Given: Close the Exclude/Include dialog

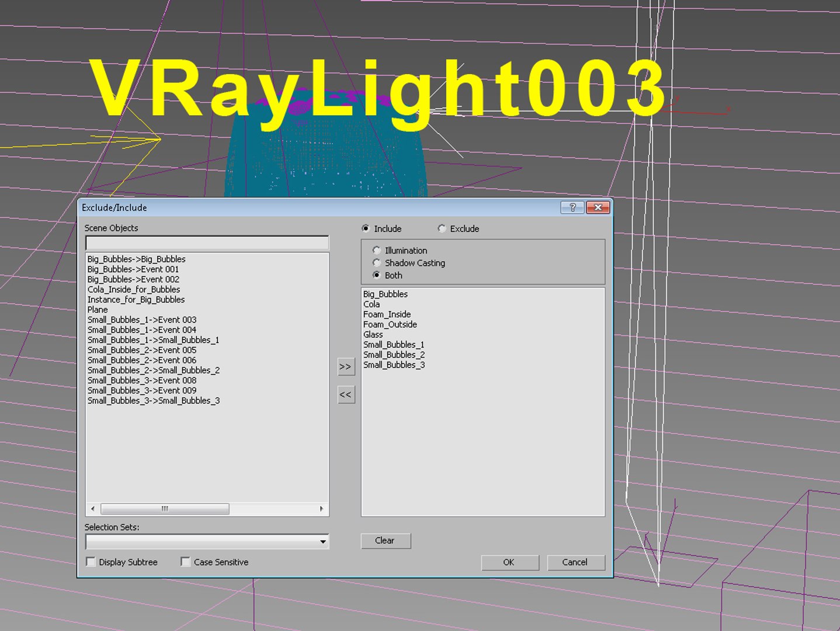Looking at the screenshot, I should (598, 207).
